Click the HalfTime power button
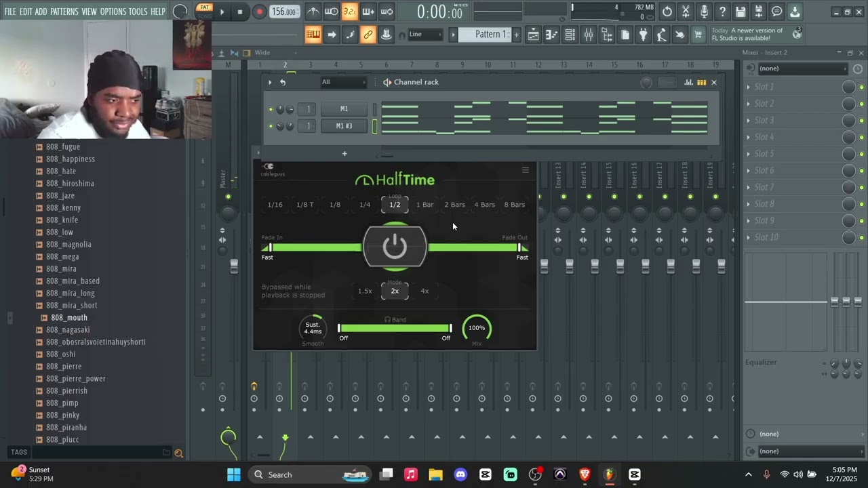The height and width of the screenshot is (488, 868). coord(395,247)
